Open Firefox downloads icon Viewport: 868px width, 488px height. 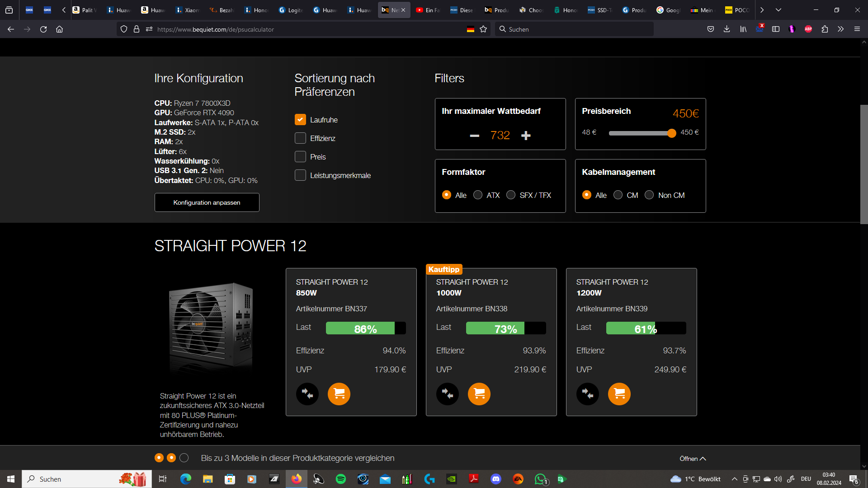(726, 29)
